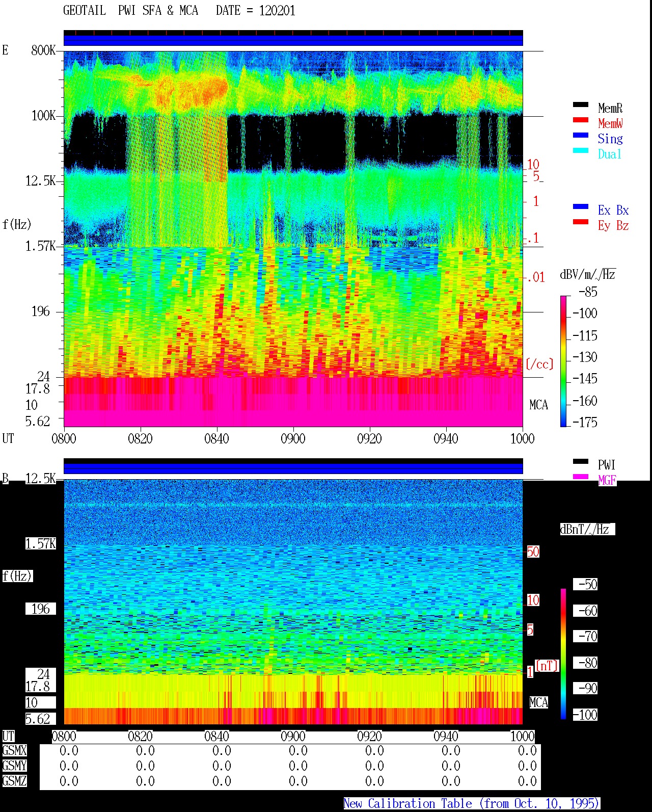Click the dBnT/√Hz unit label
Screen dimensions: 652x812
coord(587,529)
